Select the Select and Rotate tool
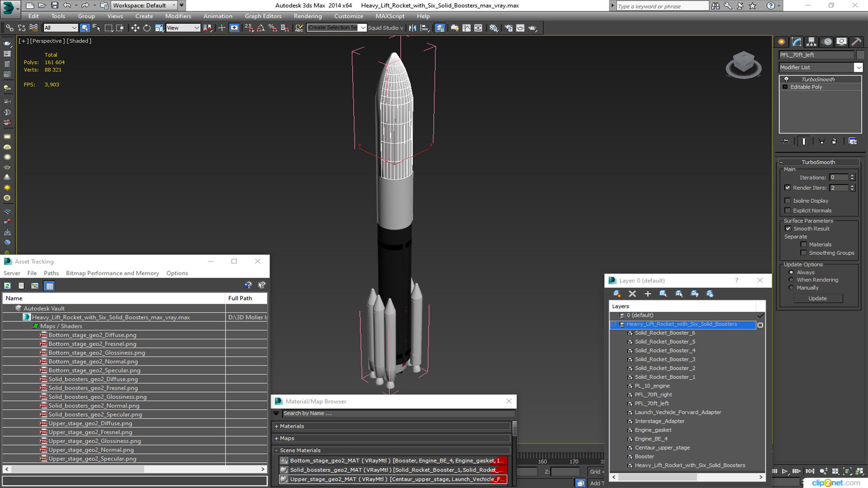Image resolution: width=868 pixels, height=488 pixels. [x=147, y=28]
